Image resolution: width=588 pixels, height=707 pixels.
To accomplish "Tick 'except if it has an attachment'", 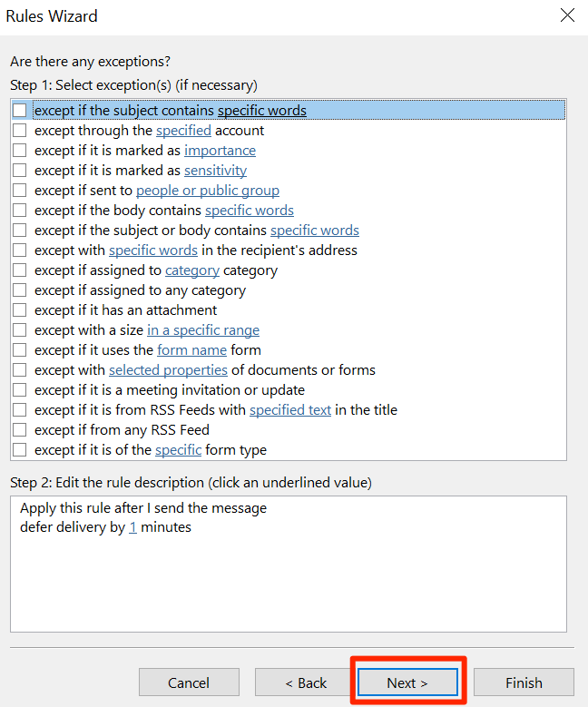I will (x=20, y=310).
